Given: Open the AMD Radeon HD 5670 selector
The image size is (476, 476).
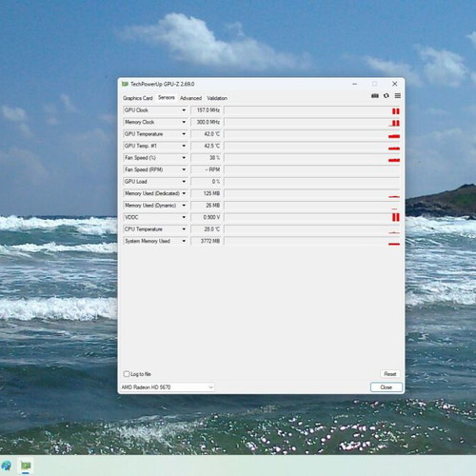Looking at the screenshot, I should coord(167,387).
